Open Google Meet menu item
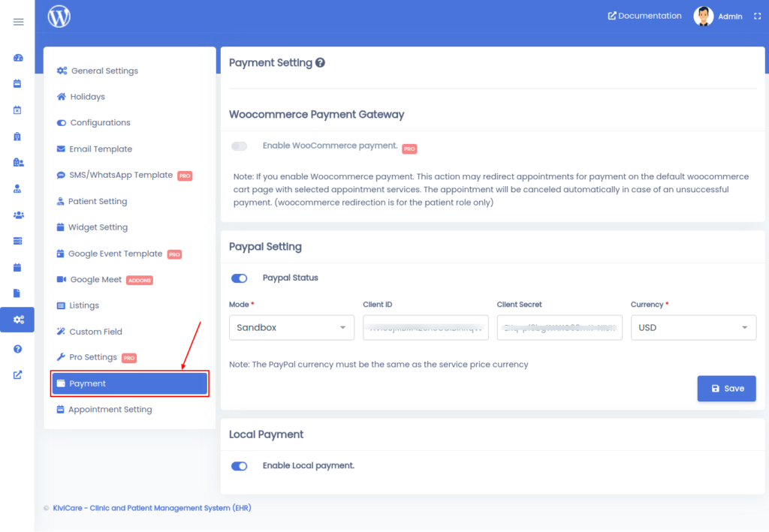Viewport: 769px width, 532px height. coord(104,280)
